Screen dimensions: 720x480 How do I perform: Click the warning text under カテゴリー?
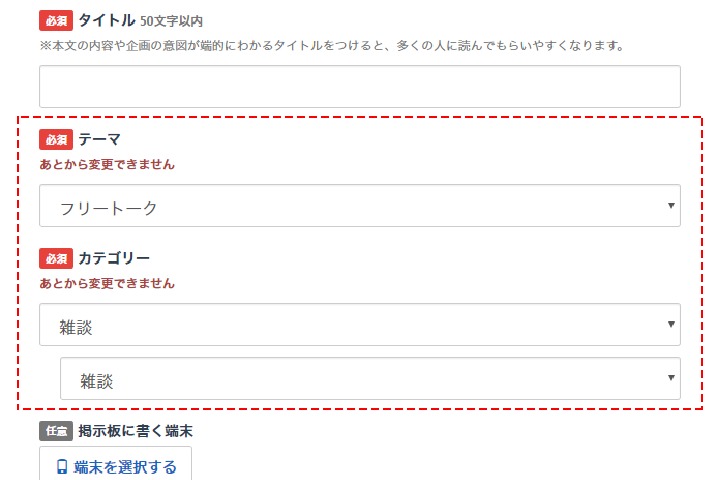point(107,283)
